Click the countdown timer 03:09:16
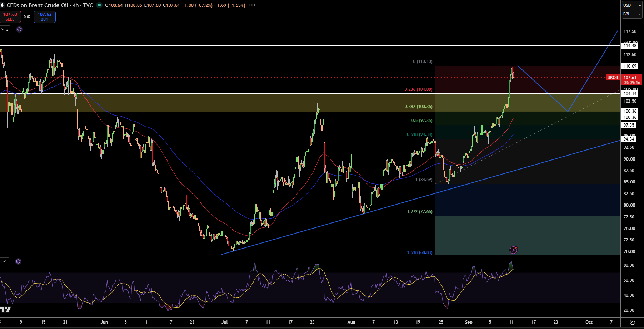 click(631, 83)
